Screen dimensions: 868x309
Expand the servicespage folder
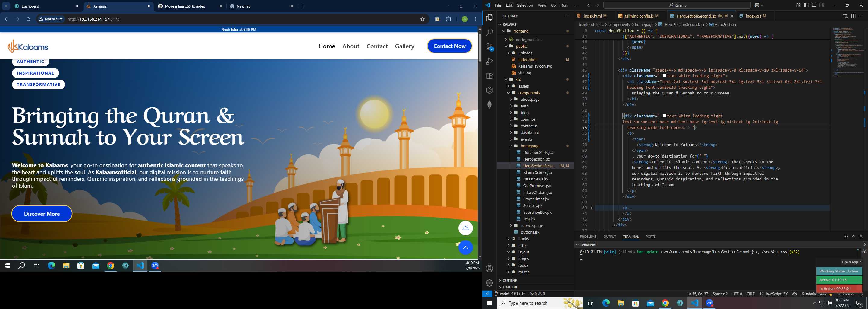(x=531, y=225)
